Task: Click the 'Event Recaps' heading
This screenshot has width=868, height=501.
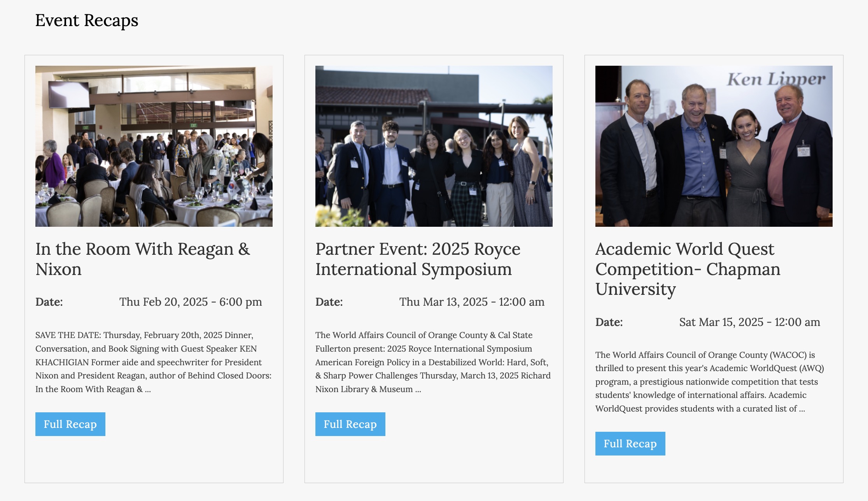Action: tap(87, 21)
